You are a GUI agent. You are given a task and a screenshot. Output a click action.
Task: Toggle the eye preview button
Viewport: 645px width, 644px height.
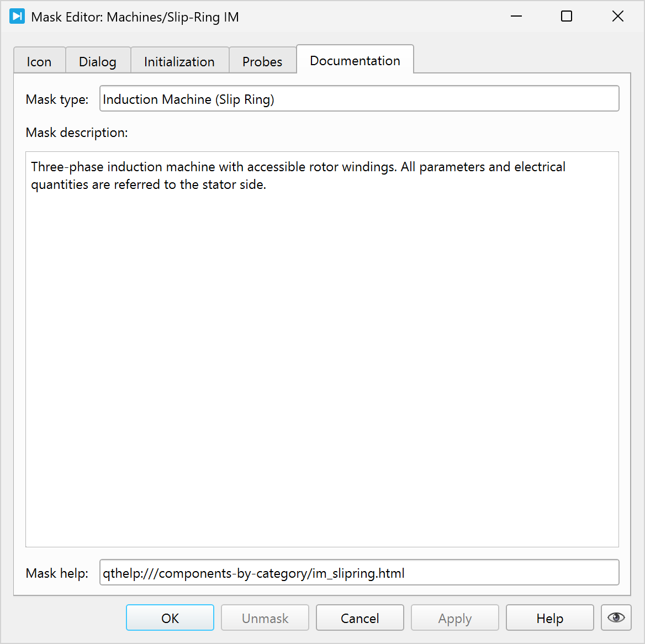pyautogui.click(x=616, y=617)
